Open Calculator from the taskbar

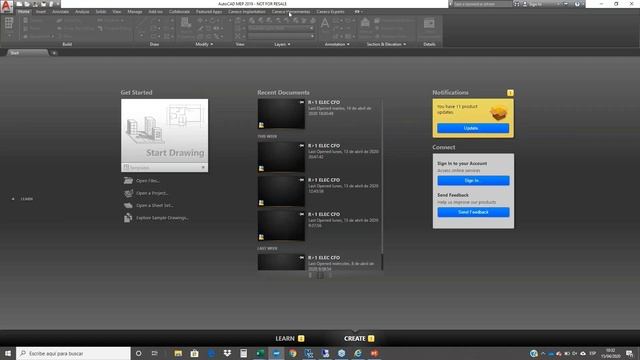pyautogui.click(x=244, y=353)
